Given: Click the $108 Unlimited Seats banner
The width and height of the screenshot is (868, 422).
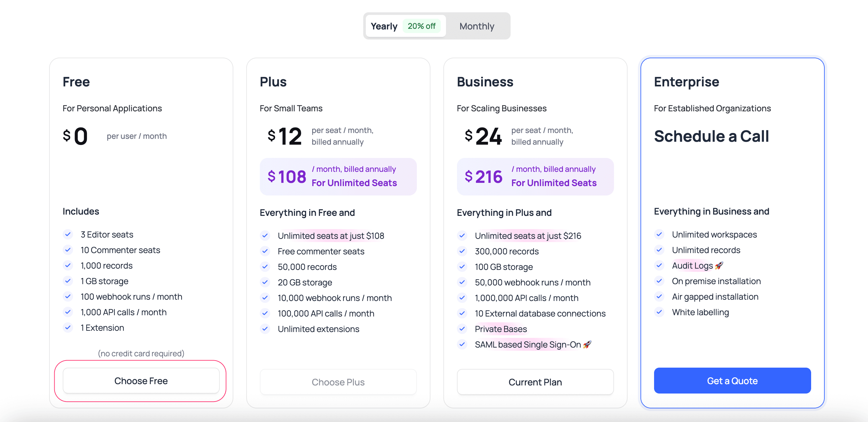Looking at the screenshot, I should [338, 176].
